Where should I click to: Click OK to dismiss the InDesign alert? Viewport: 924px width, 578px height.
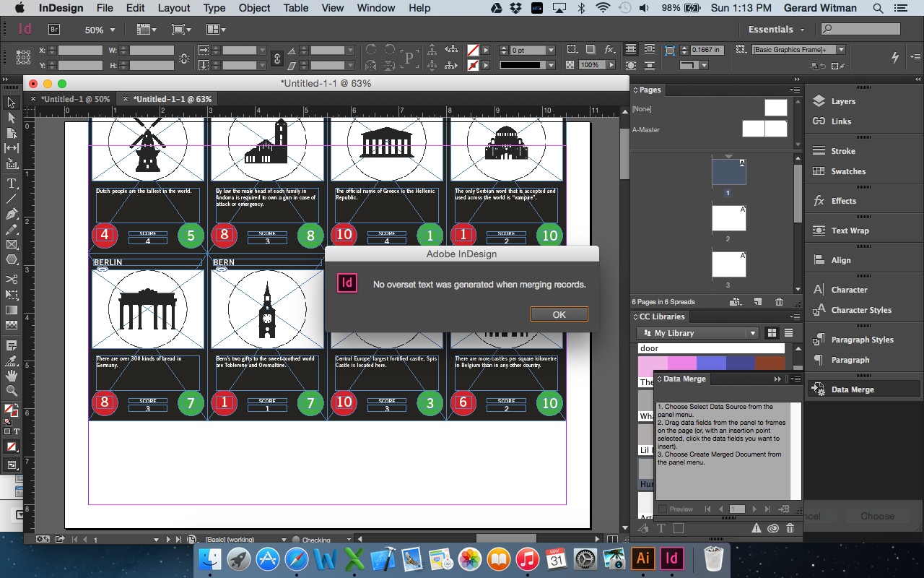[559, 314]
